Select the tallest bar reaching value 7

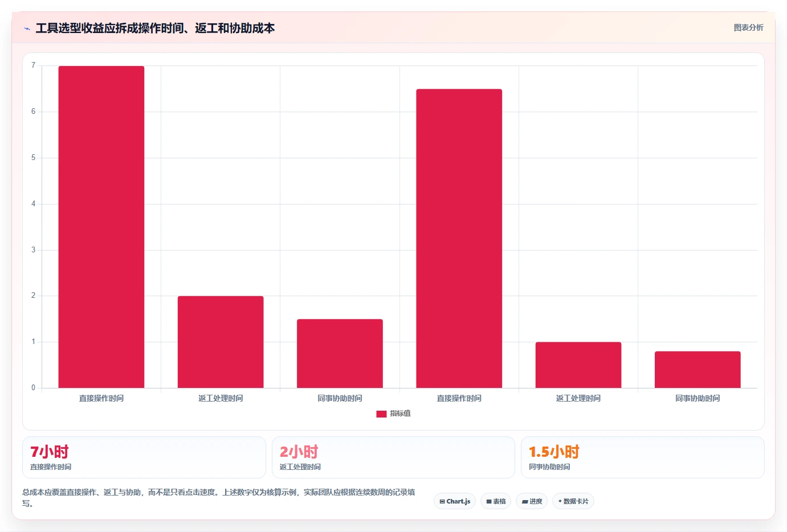click(101, 227)
